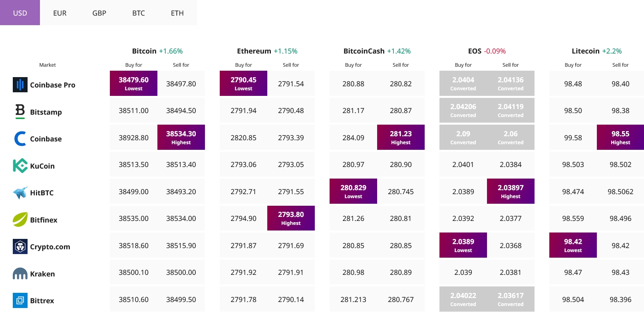
Task: Open the Kraken market link
Action: (x=42, y=274)
